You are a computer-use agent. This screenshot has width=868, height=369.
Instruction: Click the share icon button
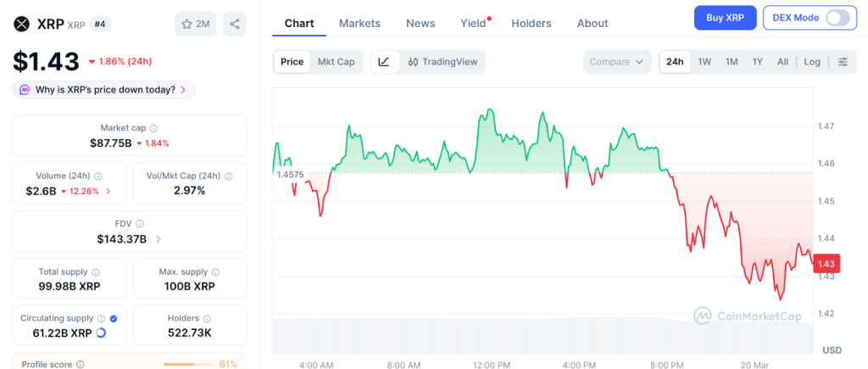pyautogui.click(x=234, y=24)
